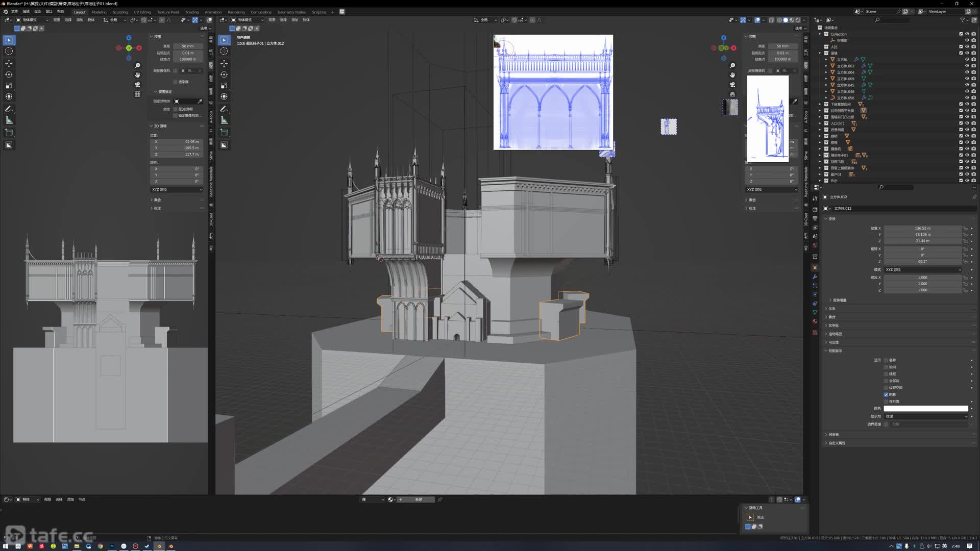This screenshot has height=551, width=980.
Task: Switch to the Sculpting workspace tab
Action: pyautogui.click(x=120, y=12)
